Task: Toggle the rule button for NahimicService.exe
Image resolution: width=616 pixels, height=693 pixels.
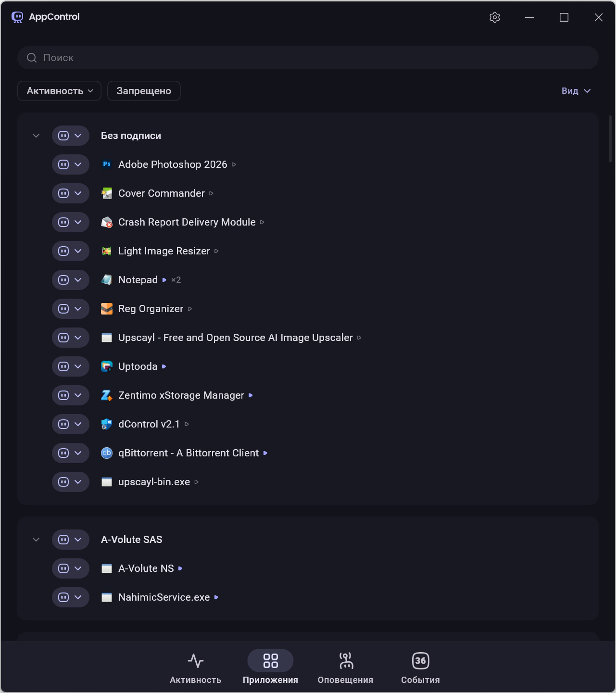Action: 63,597
